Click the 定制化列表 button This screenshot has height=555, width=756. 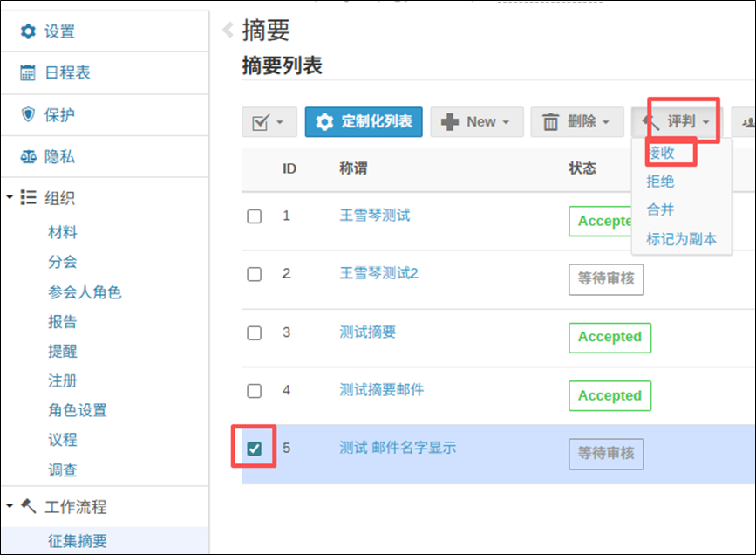coord(364,122)
